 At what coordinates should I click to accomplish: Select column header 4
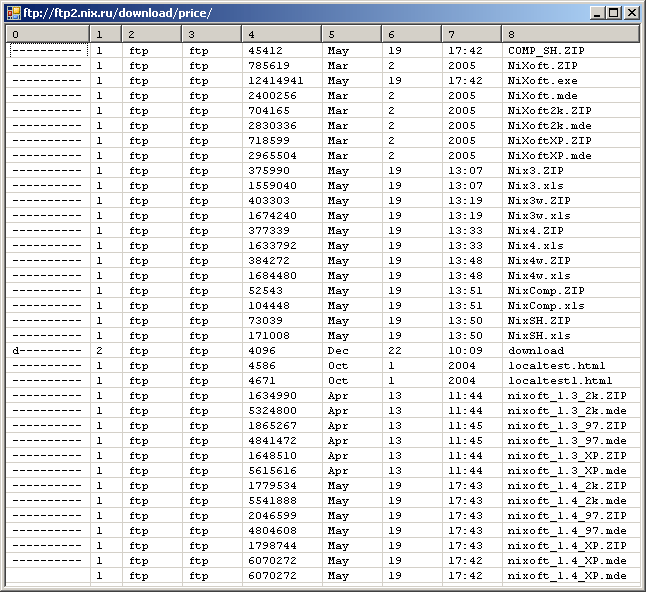(282, 34)
